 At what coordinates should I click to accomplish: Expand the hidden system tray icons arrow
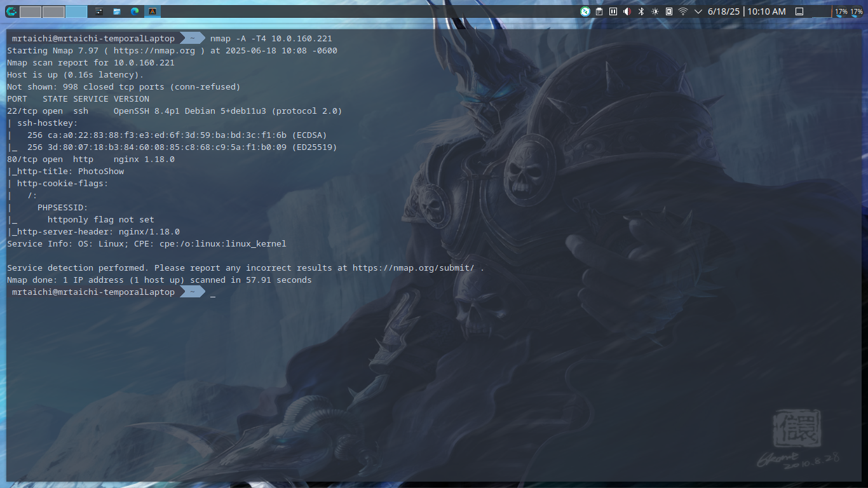click(698, 11)
